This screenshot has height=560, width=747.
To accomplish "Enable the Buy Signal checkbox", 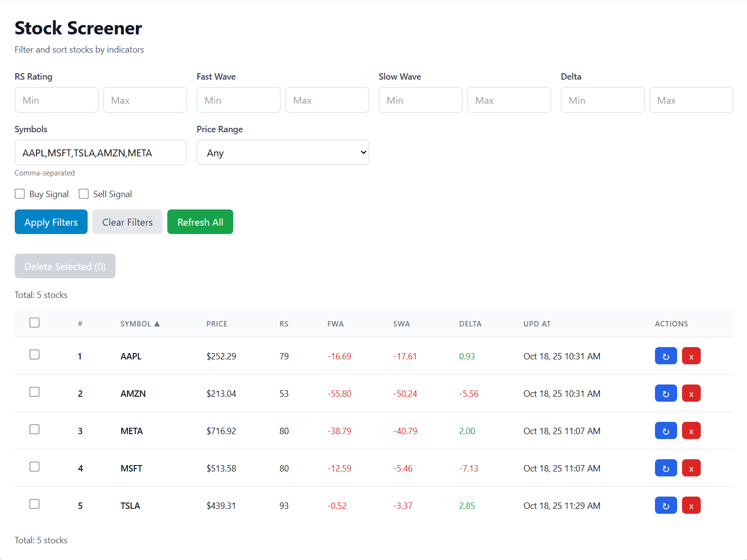I will tap(20, 194).
